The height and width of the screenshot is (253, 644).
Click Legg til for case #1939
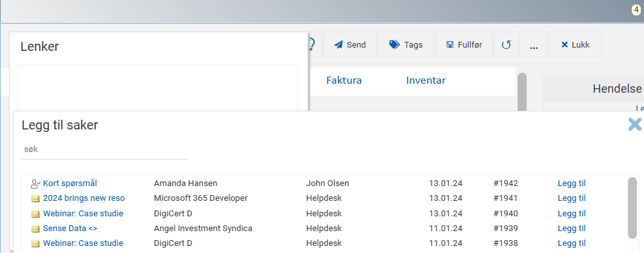[x=571, y=229]
